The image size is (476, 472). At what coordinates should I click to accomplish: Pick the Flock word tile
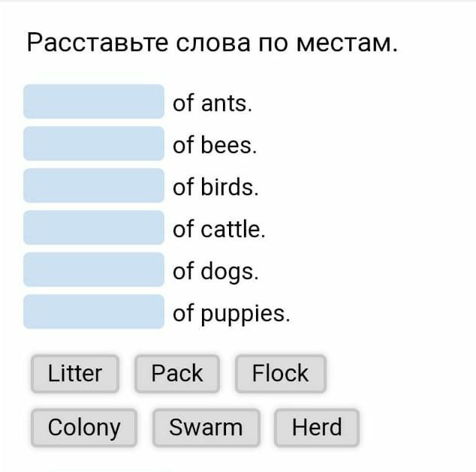coord(280,374)
